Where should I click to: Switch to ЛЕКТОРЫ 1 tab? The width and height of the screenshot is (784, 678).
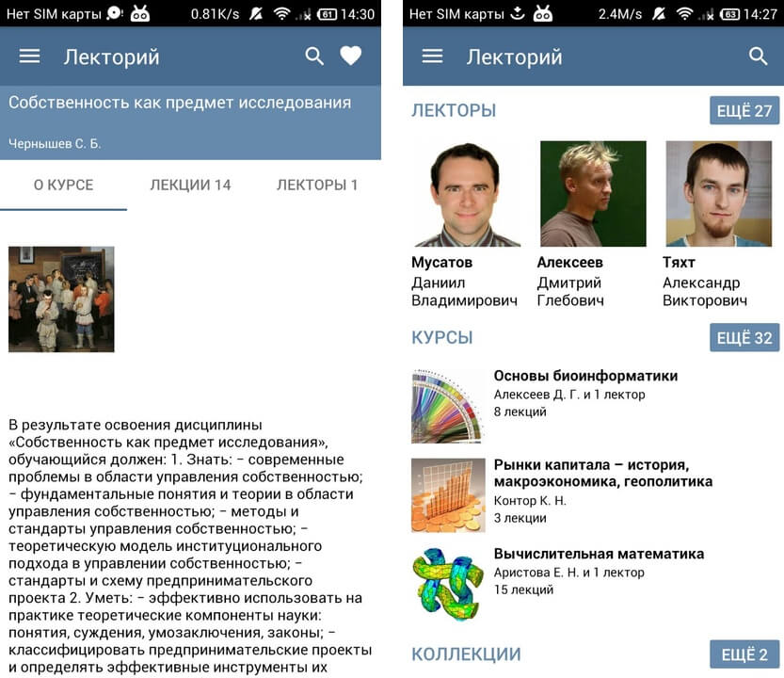click(x=317, y=186)
